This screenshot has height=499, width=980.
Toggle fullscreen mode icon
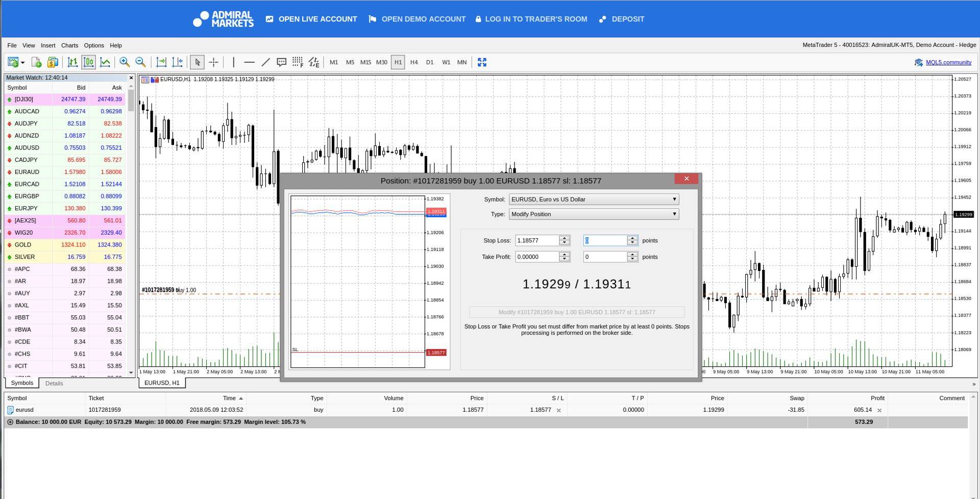coord(482,62)
